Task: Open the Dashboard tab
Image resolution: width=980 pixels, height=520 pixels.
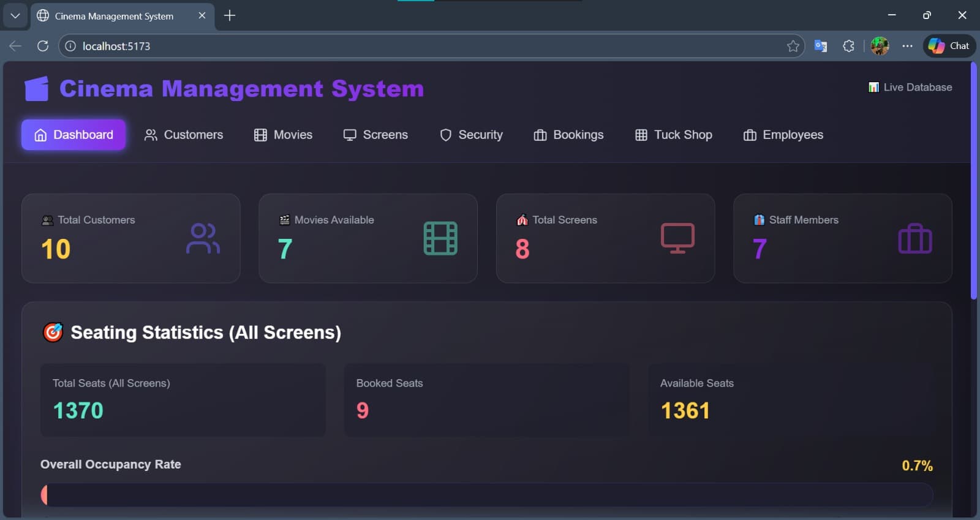Action: click(x=73, y=135)
